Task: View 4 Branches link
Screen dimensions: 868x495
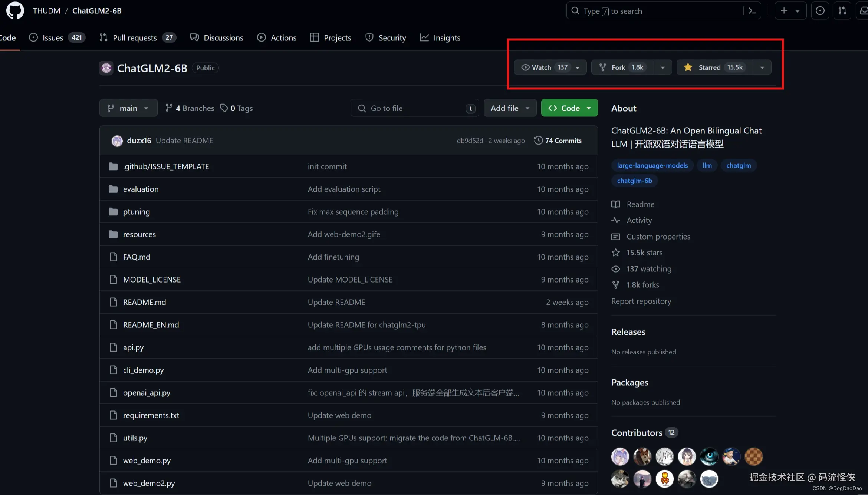Action: pyautogui.click(x=190, y=108)
